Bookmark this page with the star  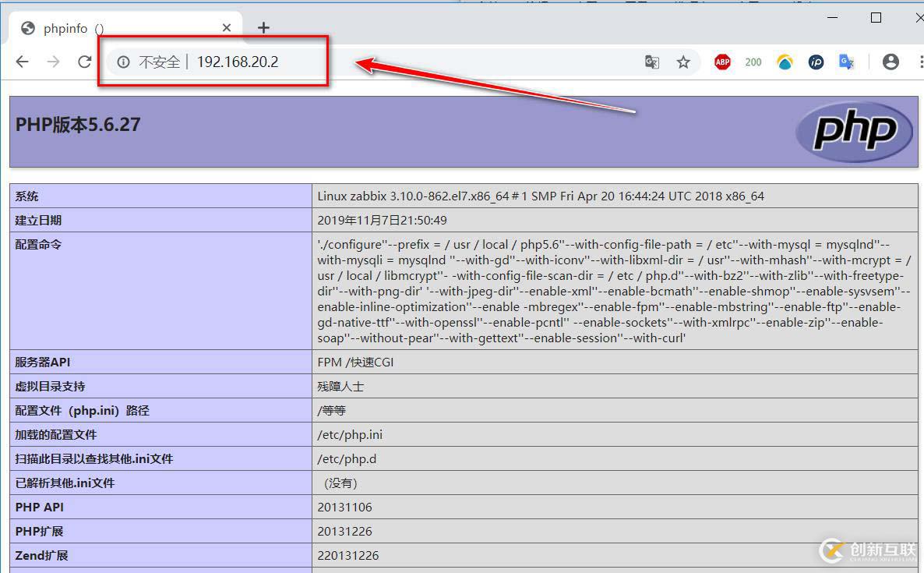pos(683,62)
